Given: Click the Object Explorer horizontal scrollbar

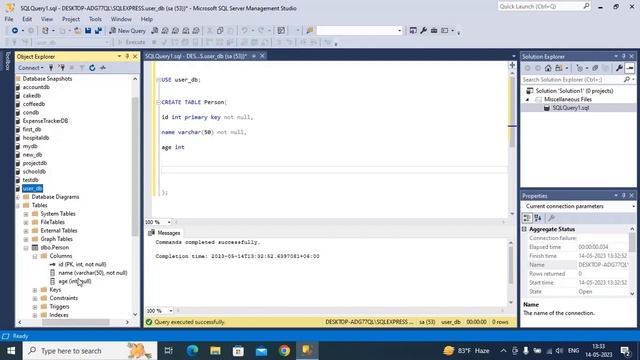Looking at the screenshot, I should click(76, 322).
